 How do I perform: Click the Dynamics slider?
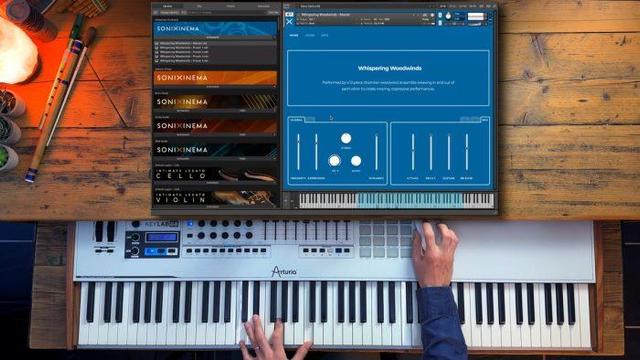pos(376,152)
